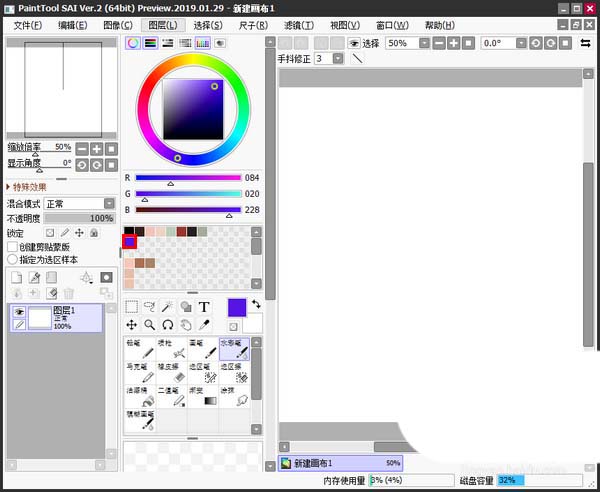Choose the 渐变 gradient tool
600x492 pixels.
click(x=203, y=397)
